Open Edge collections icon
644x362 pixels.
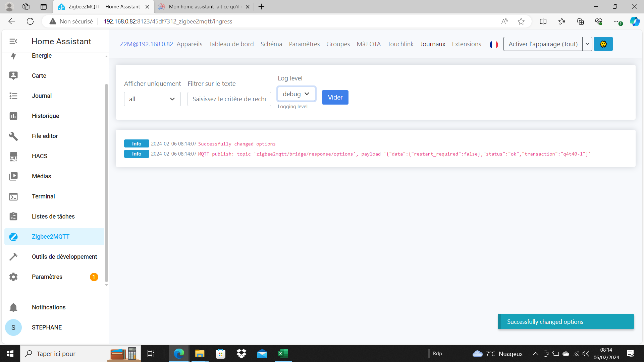tap(580, 21)
